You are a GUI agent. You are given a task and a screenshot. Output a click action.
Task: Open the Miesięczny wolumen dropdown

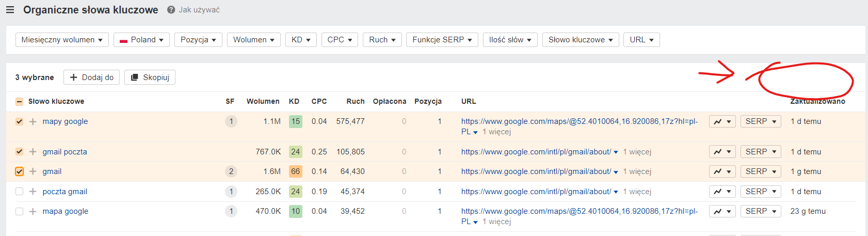click(x=62, y=40)
